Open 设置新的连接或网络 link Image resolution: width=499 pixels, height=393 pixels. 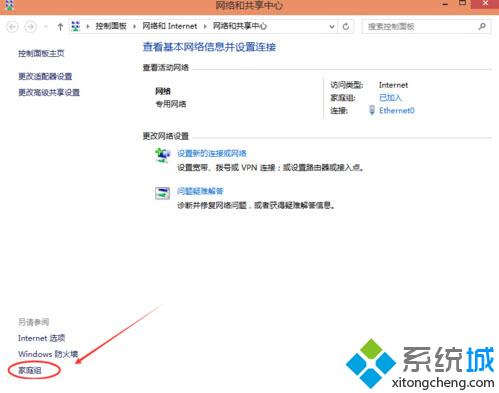pos(212,153)
